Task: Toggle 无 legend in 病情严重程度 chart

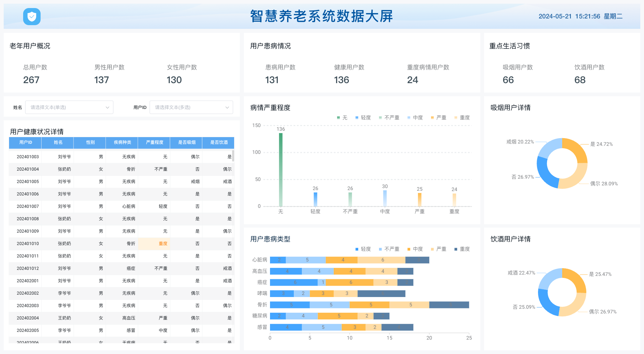Action: tap(342, 118)
